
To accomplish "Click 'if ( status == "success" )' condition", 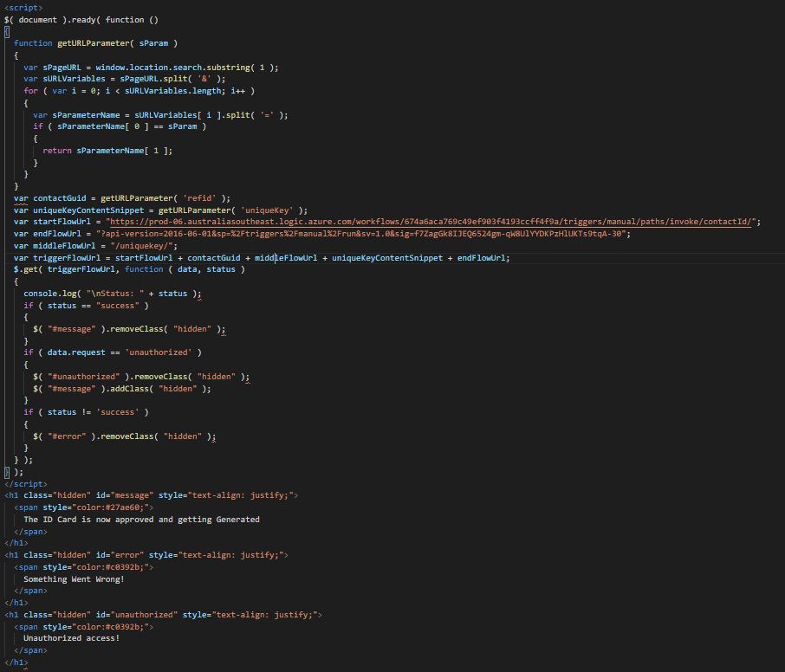I will click(86, 306).
